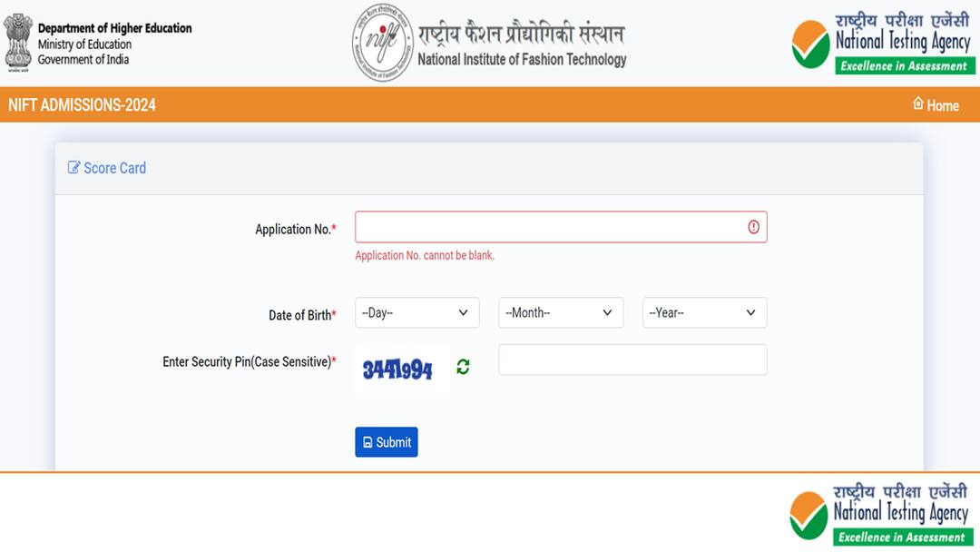Viewport: 980px width, 552px height.
Task: Click the home icon in the orange bar
Action: tap(918, 103)
